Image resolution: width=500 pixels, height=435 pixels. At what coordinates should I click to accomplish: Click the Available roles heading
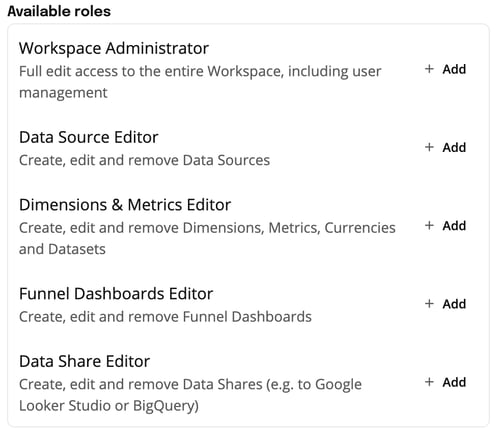pyautogui.click(x=59, y=11)
